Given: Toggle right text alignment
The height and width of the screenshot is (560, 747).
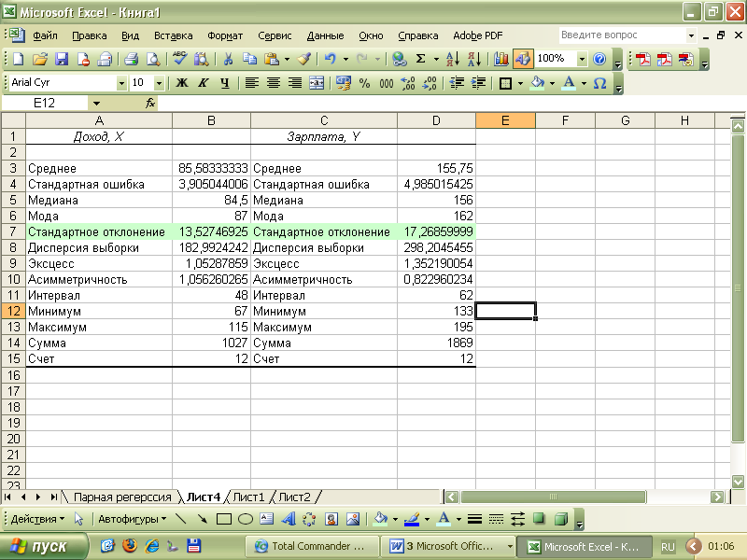Looking at the screenshot, I should [295, 83].
